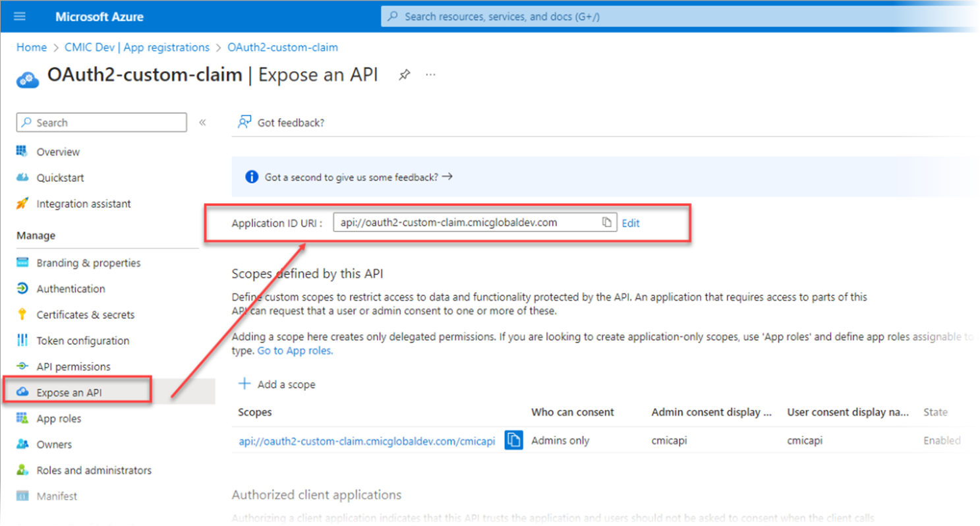Viewport: 980px width, 526px height.
Task: Click the Branding & properties icon
Action: 23,263
